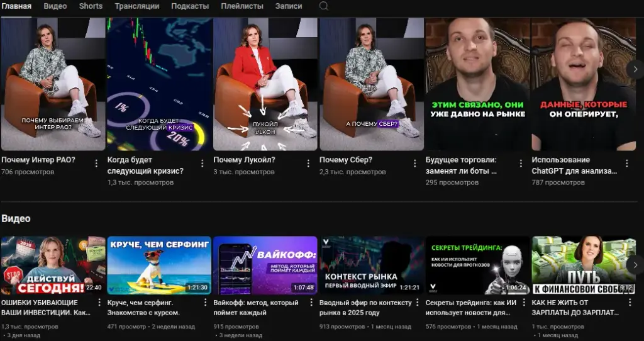Open video title Вводный эфир по контексту рынка
The height and width of the screenshot is (341, 644).
[x=365, y=308]
